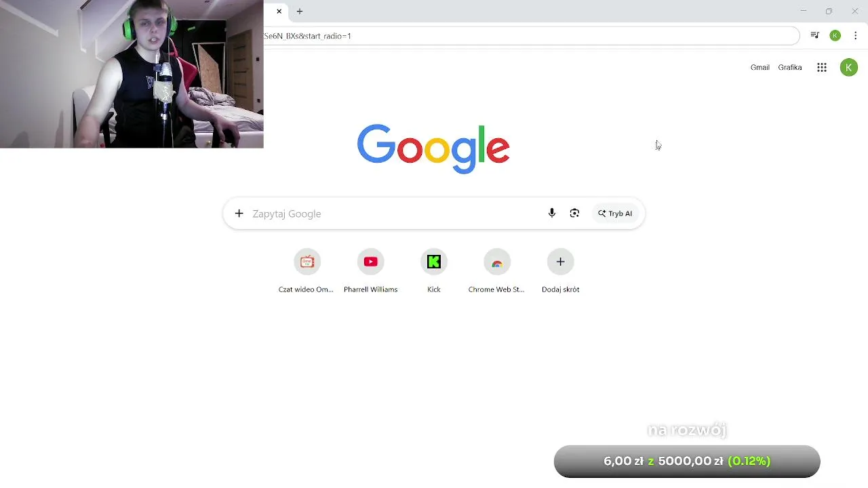Add a shortcut with Dodaj skrót
Image resolution: width=868 pixels, height=488 pixels.
[560, 262]
